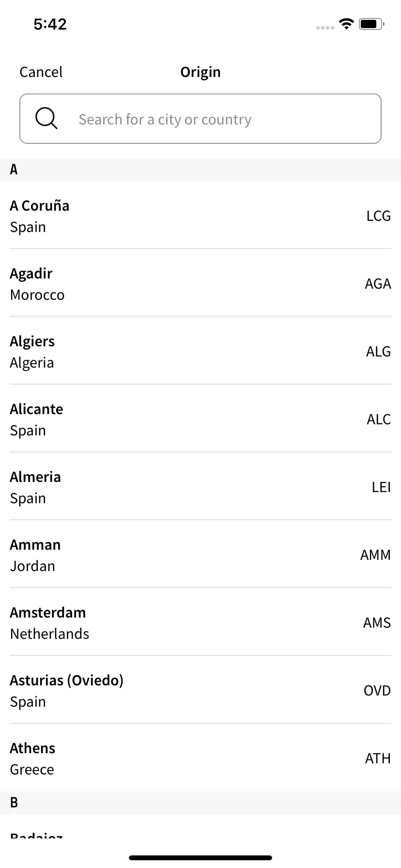This screenshot has width=401, height=868.
Task: Tap the home indicator bar
Action: click(200, 858)
